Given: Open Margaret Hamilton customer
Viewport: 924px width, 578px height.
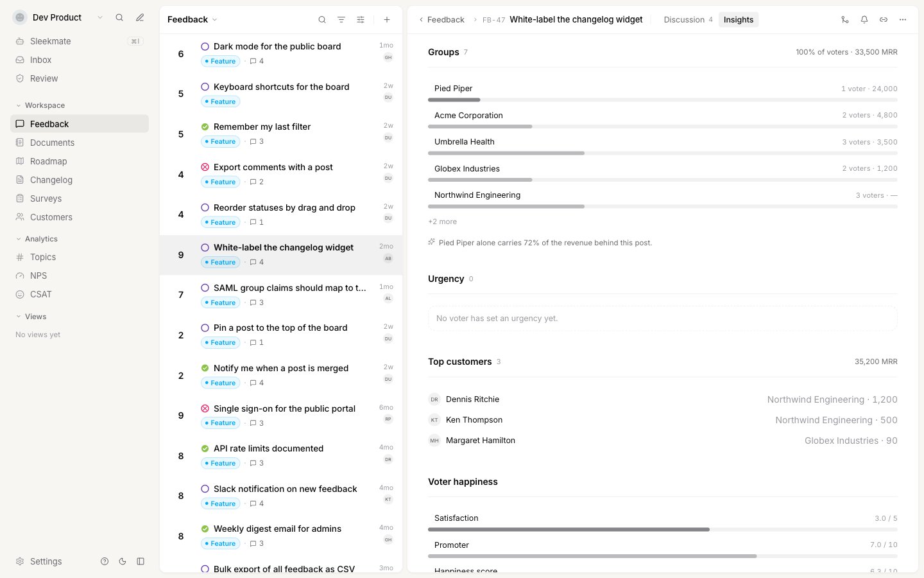Looking at the screenshot, I should tap(663, 441).
